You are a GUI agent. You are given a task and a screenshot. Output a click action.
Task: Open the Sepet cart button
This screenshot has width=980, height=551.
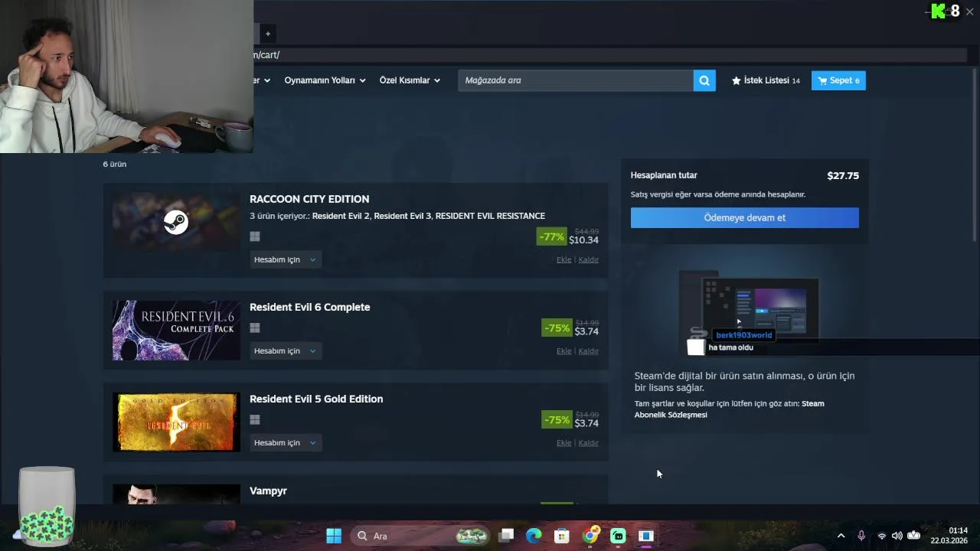point(838,80)
